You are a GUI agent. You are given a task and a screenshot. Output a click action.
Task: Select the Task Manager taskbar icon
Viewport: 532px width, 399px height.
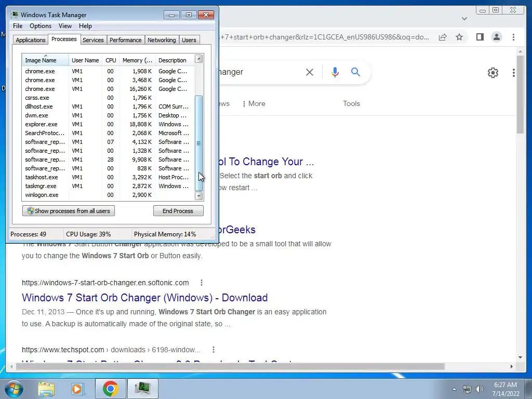[142, 389]
